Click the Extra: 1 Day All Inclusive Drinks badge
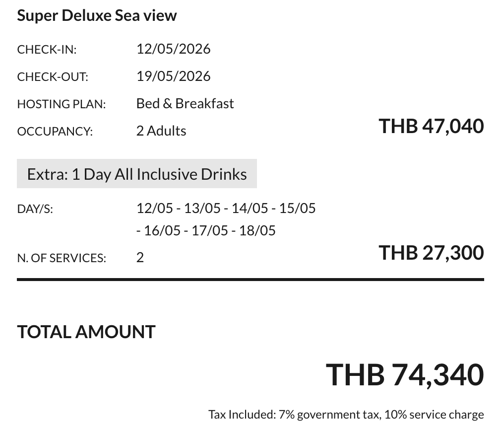The height and width of the screenshot is (431, 504). click(137, 174)
